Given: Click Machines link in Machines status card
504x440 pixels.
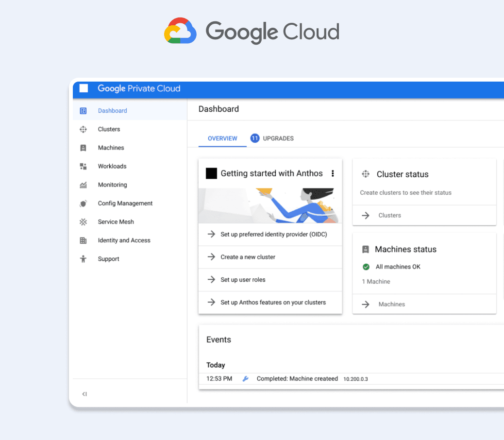Looking at the screenshot, I should pyautogui.click(x=391, y=305).
